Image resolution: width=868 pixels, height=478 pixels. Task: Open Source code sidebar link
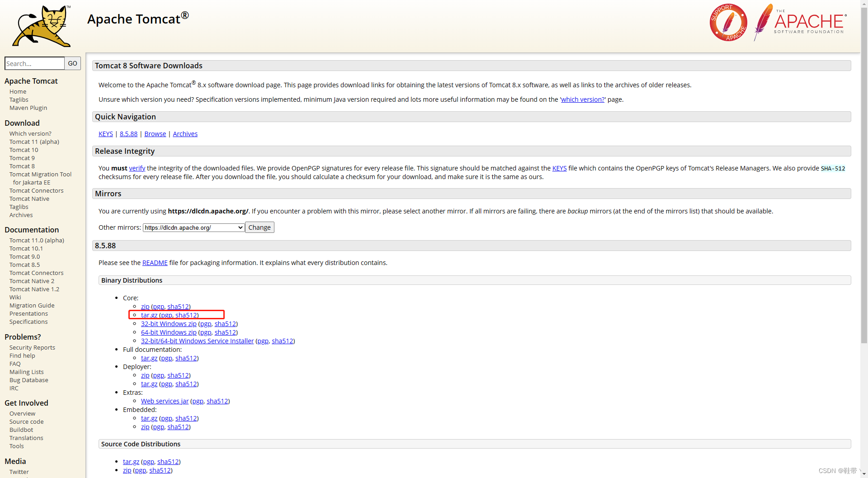pos(27,421)
